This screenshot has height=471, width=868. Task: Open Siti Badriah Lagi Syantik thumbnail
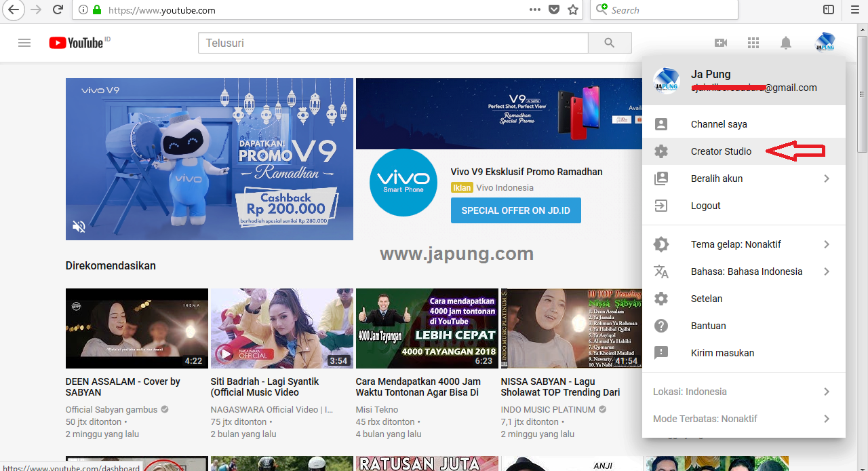pyautogui.click(x=282, y=328)
